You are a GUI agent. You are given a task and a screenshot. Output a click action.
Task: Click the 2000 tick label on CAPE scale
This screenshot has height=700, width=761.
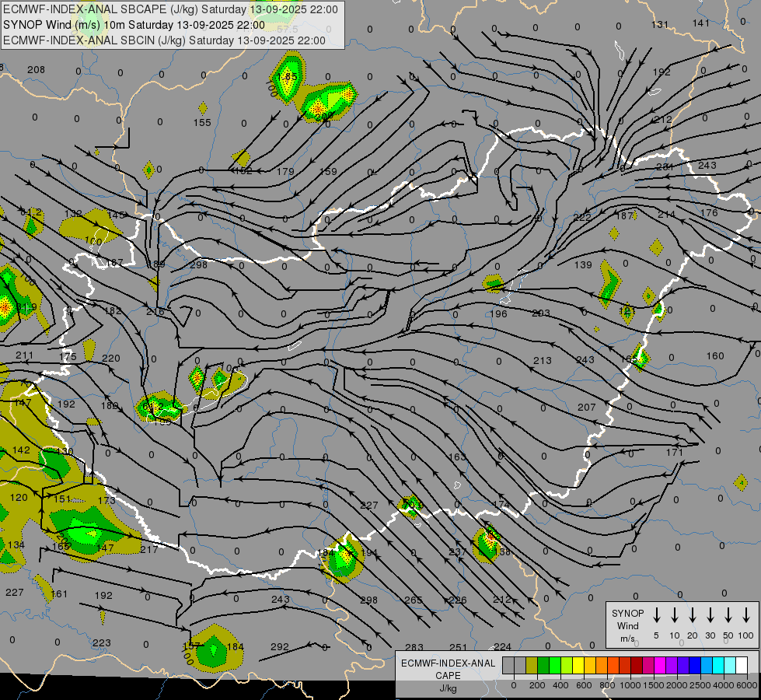(676, 685)
